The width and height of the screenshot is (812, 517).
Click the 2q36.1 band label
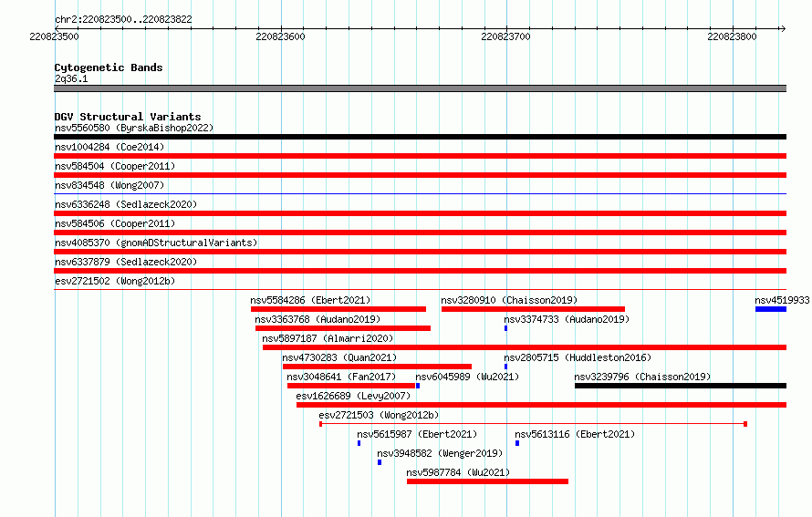click(71, 78)
